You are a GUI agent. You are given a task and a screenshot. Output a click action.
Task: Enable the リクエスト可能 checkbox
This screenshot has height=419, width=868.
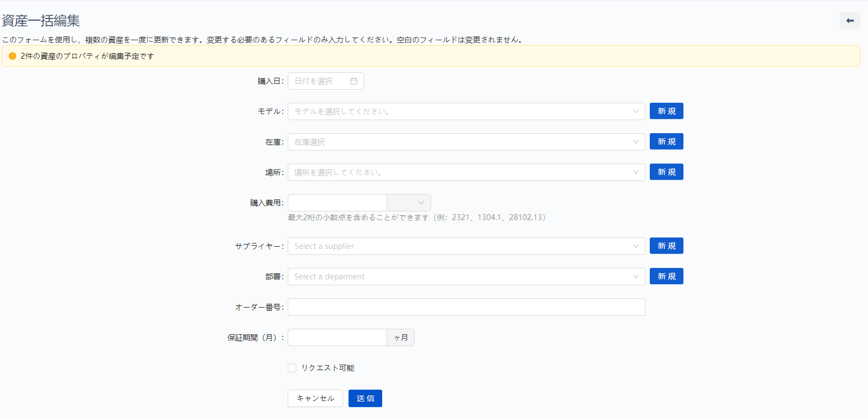point(292,368)
